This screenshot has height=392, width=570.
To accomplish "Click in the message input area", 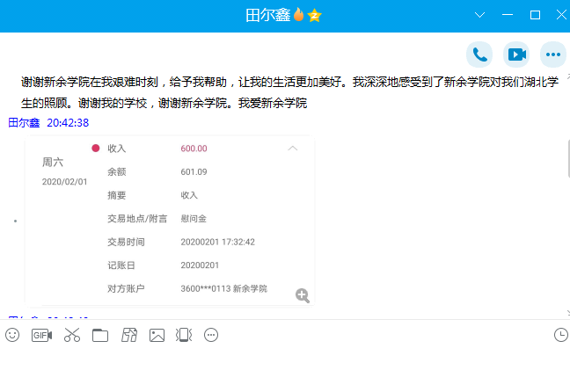I will pyautogui.click(x=285, y=369).
